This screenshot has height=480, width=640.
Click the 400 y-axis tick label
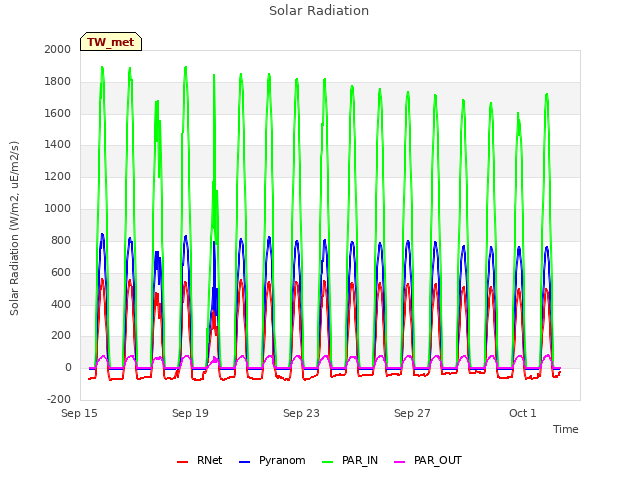61,304
